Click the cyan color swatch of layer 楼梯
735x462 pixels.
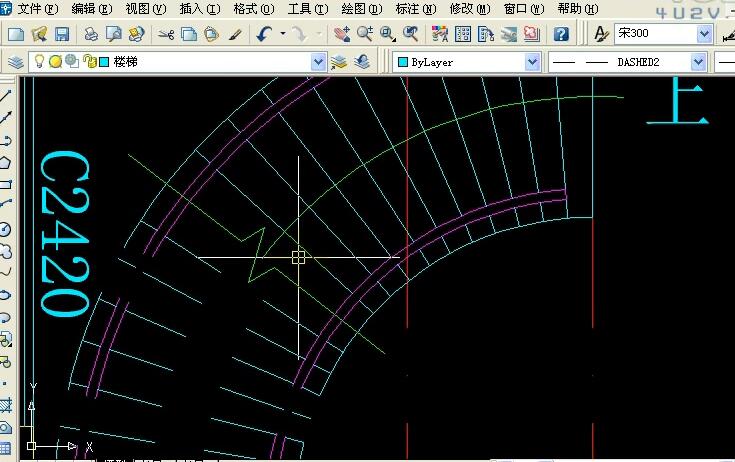(x=105, y=62)
